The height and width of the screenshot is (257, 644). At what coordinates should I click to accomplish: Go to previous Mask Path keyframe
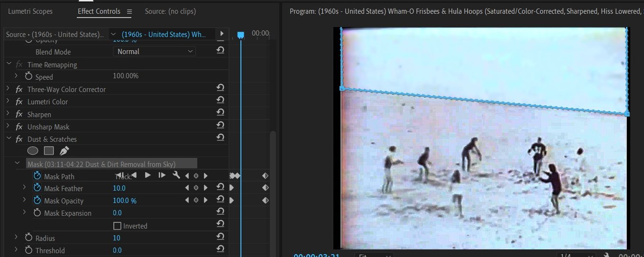click(187, 176)
